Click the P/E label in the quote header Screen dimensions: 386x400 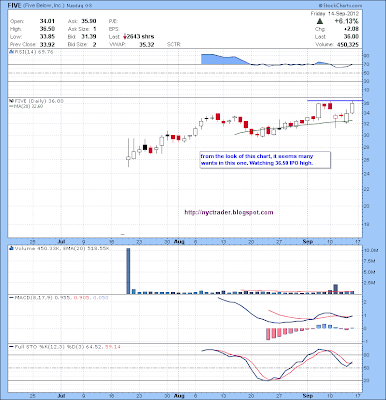click(x=112, y=21)
